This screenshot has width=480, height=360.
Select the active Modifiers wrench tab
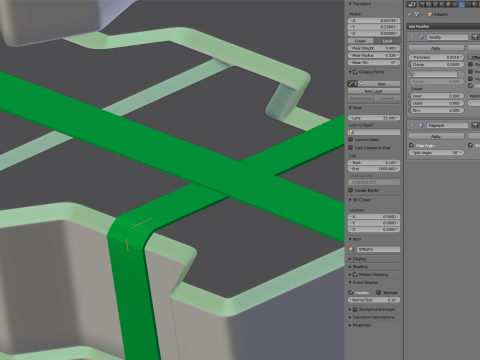tap(462, 4)
